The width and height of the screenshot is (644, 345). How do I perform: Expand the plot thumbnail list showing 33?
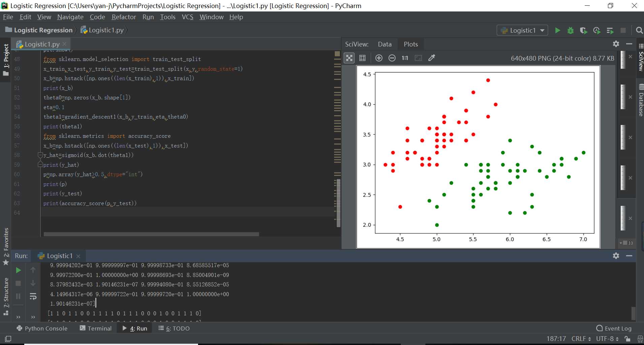click(x=626, y=243)
